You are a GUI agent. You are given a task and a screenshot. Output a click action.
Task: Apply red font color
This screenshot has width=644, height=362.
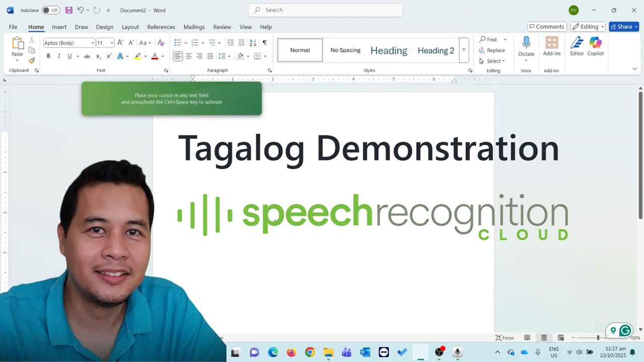coord(154,56)
